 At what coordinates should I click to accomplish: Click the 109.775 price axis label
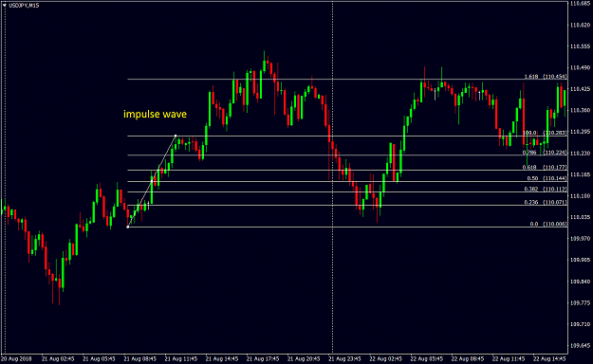click(x=580, y=302)
